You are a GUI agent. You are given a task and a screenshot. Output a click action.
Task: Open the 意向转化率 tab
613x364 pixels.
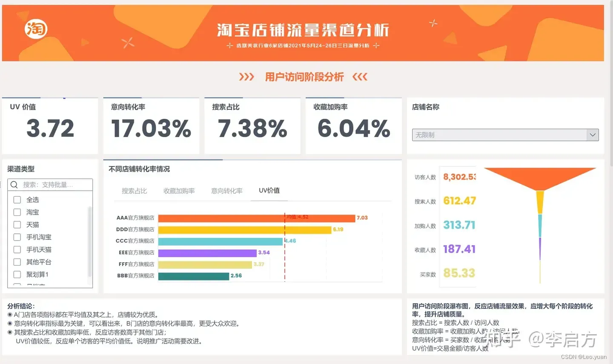(x=226, y=191)
